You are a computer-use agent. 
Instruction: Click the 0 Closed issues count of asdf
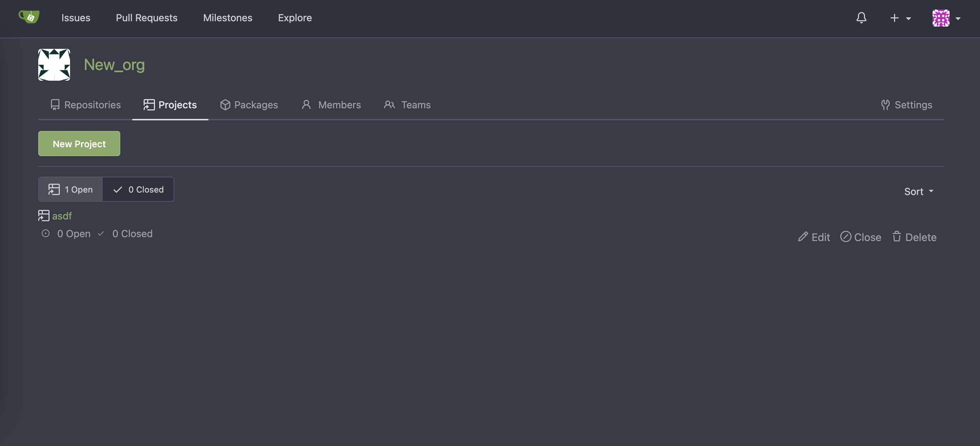pos(125,234)
